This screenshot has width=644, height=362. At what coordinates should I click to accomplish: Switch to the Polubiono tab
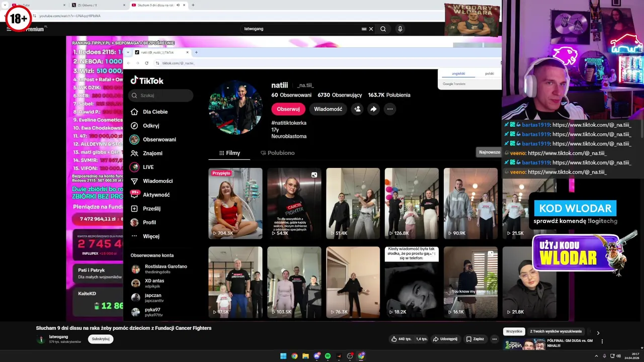277,153
